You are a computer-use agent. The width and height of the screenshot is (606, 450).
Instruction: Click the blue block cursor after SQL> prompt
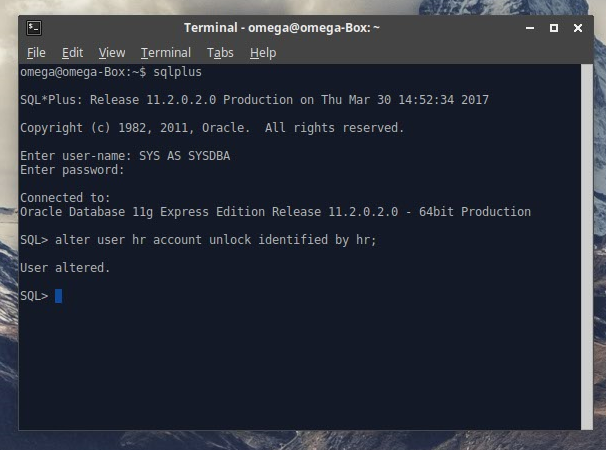point(59,296)
